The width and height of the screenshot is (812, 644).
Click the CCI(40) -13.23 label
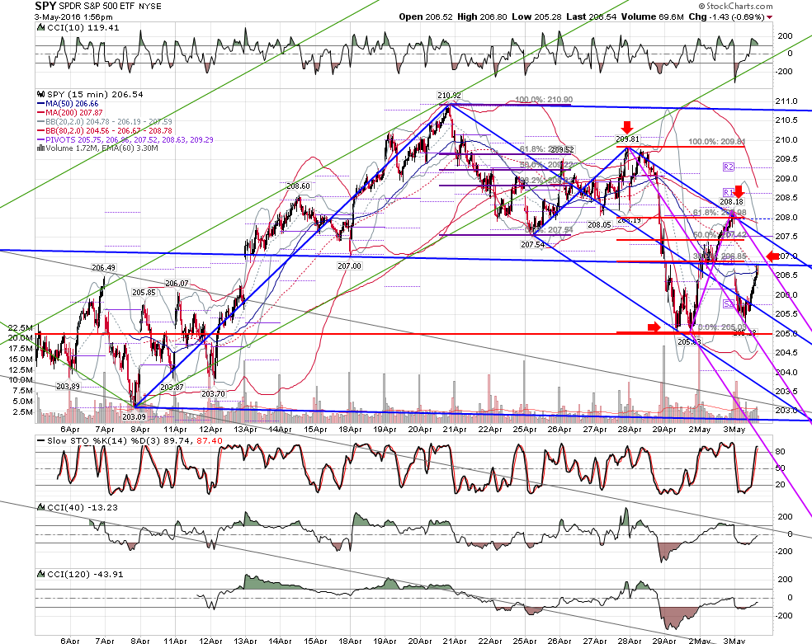83,507
